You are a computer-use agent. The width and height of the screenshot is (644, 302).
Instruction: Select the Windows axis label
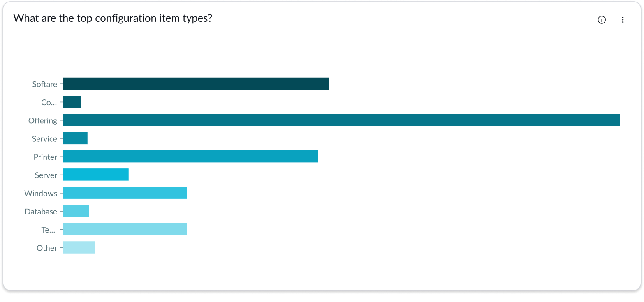point(41,193)
